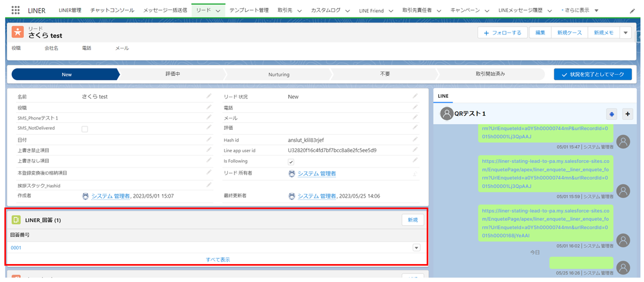
Task: Switch to the チャットコンソール tab
Action: coord(112,11)
